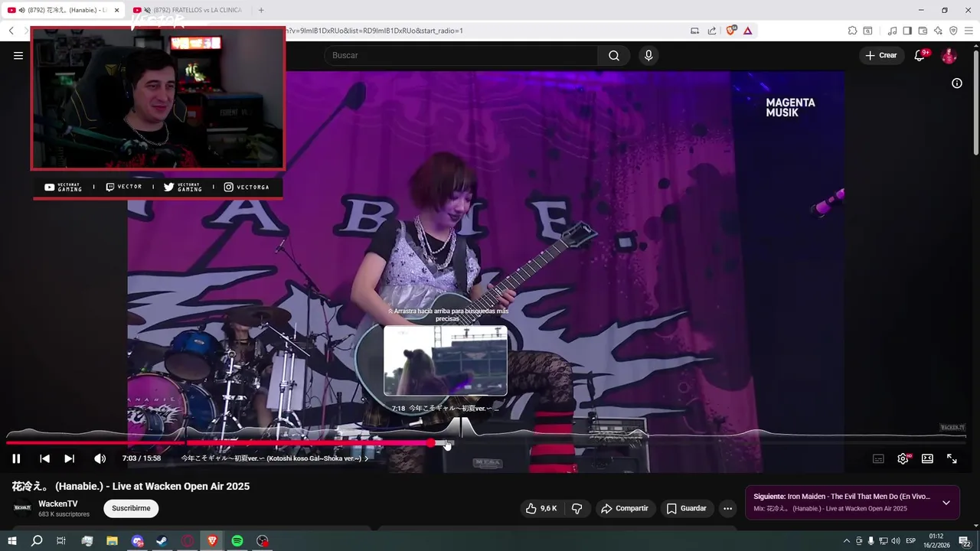Toggle the browser sidebar panel
Viewport: 980px width, 551px height.
907,31
